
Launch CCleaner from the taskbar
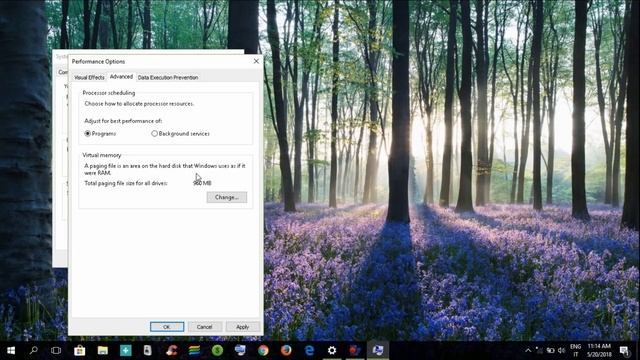coord(171,350)
